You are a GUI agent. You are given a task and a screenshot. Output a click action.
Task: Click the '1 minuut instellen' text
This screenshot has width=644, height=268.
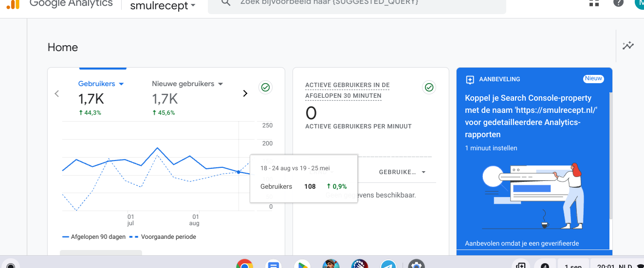[491, 148]
